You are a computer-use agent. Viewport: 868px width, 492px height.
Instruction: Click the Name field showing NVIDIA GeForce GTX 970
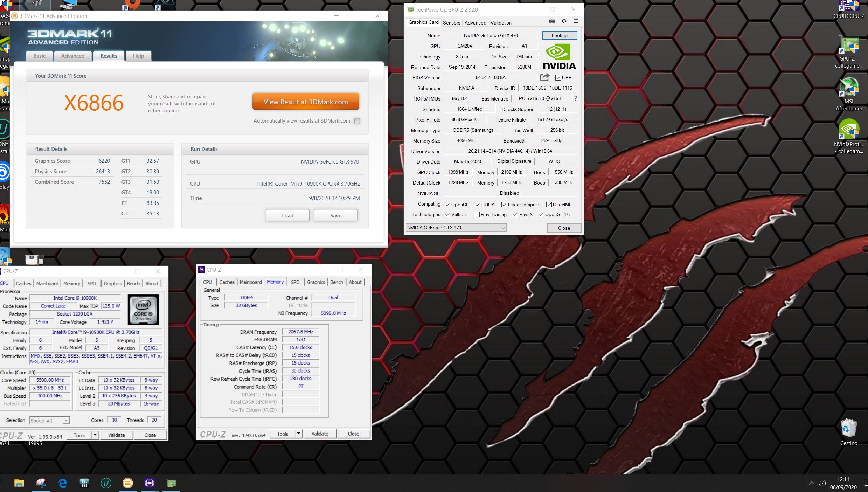click(491, 35)
